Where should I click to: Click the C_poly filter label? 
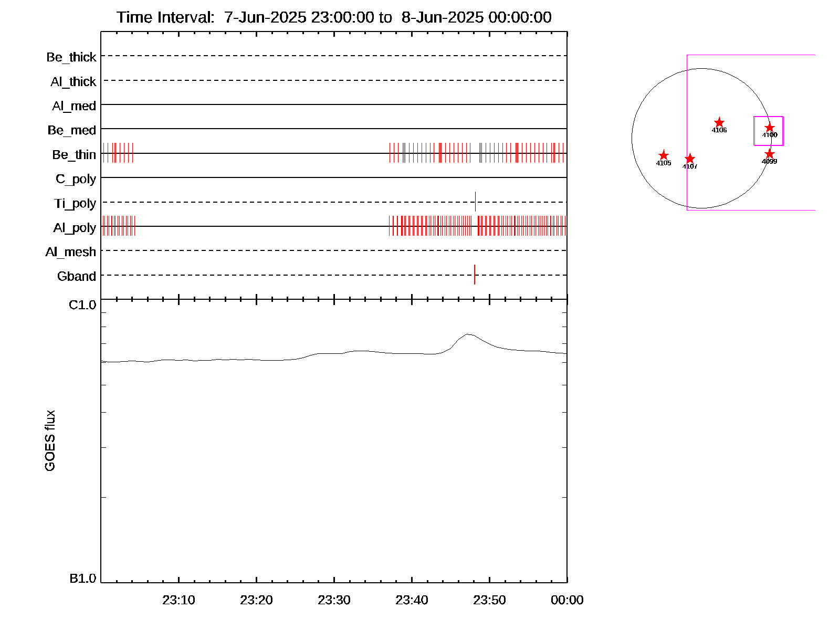76,179
